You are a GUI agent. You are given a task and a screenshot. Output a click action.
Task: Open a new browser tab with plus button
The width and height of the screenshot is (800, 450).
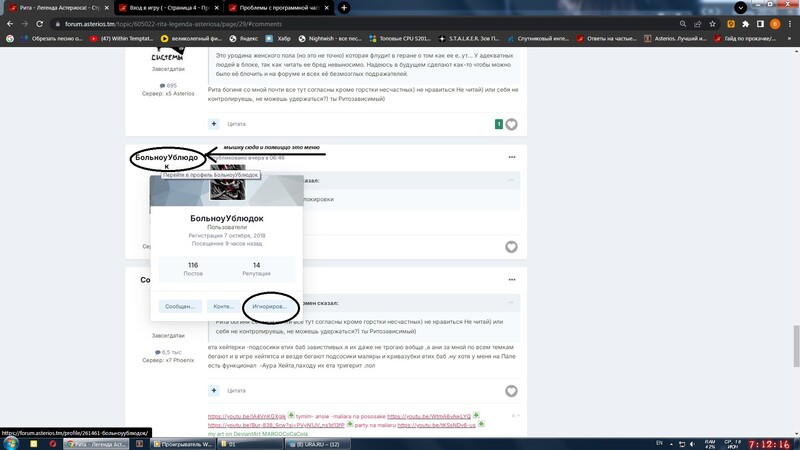coord(345,7)
